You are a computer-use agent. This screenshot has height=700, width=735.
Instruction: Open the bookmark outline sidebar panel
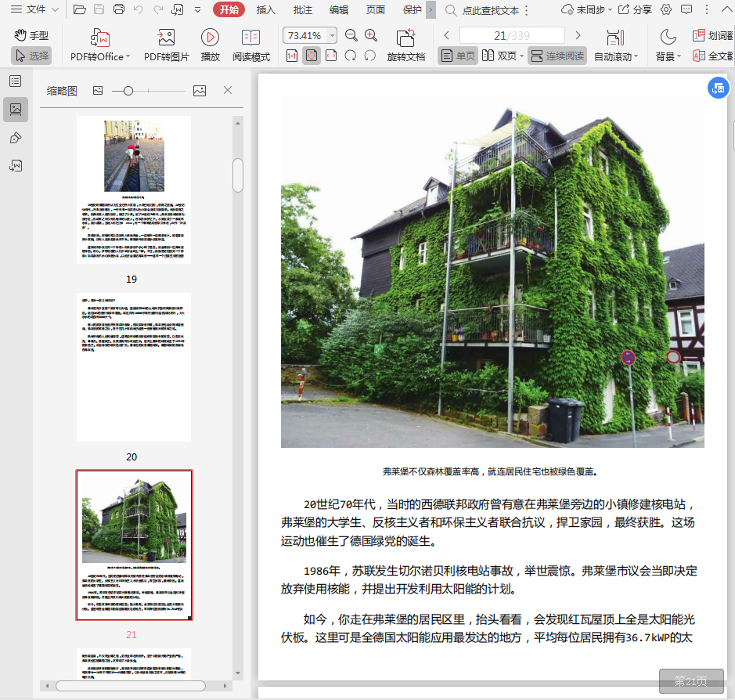[16, 81]
